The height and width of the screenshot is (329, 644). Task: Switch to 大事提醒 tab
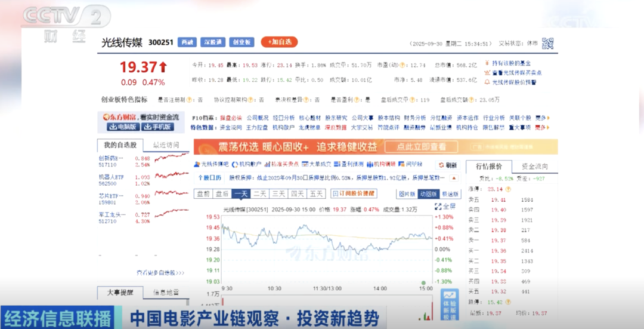pos(120,293)
